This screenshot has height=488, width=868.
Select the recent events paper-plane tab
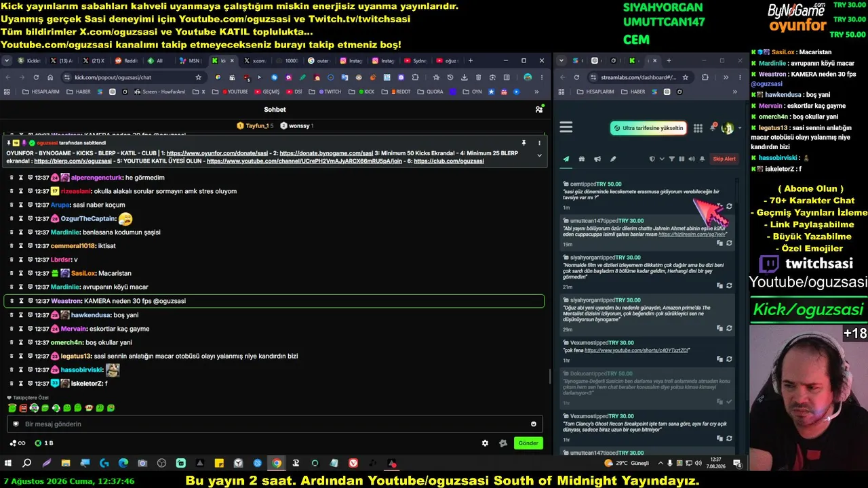566,159
